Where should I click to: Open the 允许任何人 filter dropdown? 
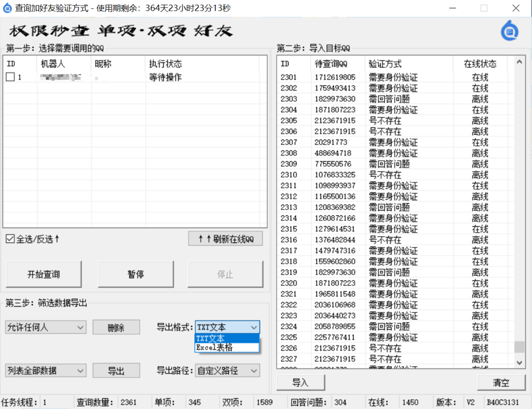click(46, 327)
